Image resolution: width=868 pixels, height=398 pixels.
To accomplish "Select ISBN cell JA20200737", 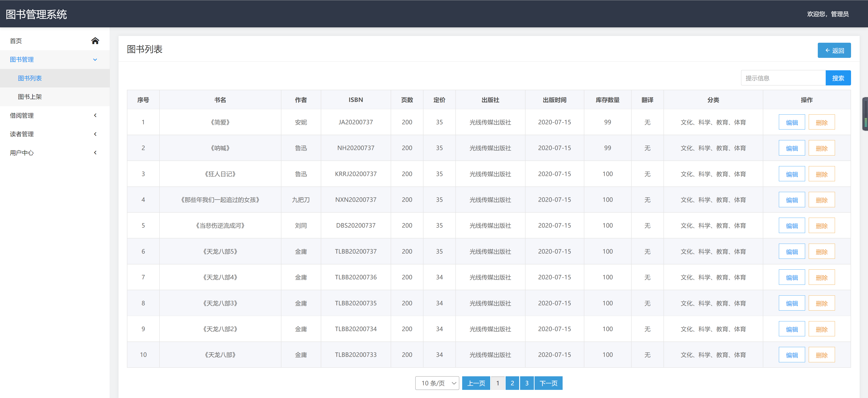I will click(356, 122).
